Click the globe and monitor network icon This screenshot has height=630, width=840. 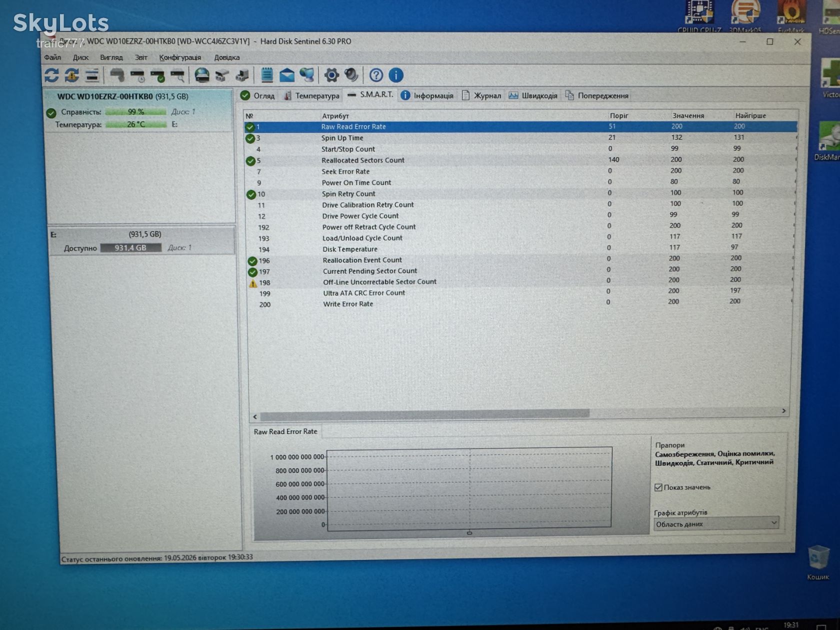(307, 75)
